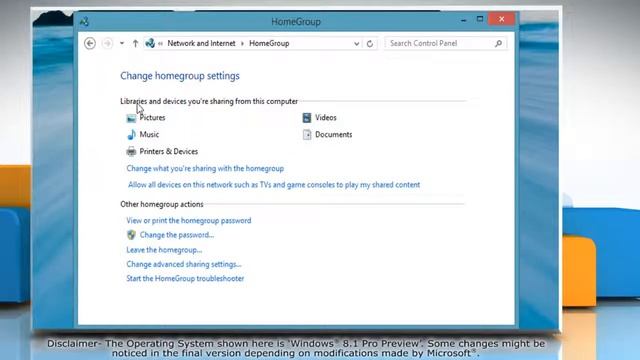The width and height of the screenshot is (640, 360).
Task: Minimize the HomeGroup window
Action: [464, 20]
